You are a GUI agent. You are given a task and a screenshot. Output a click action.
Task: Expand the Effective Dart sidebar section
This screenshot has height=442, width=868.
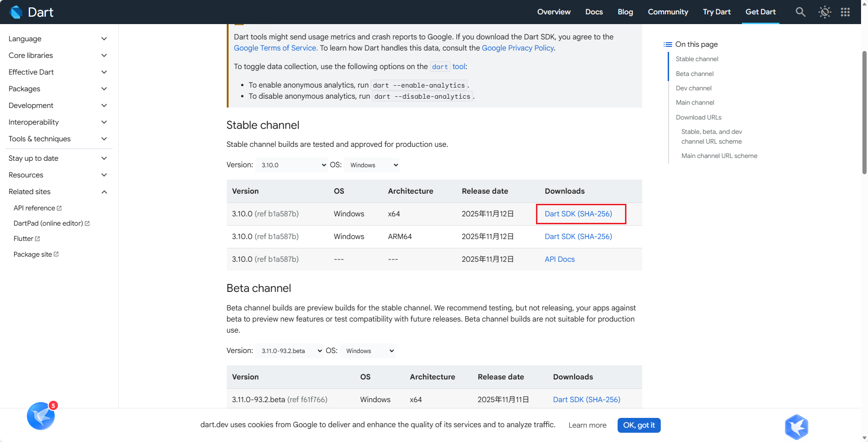click(x=58, y=72)
